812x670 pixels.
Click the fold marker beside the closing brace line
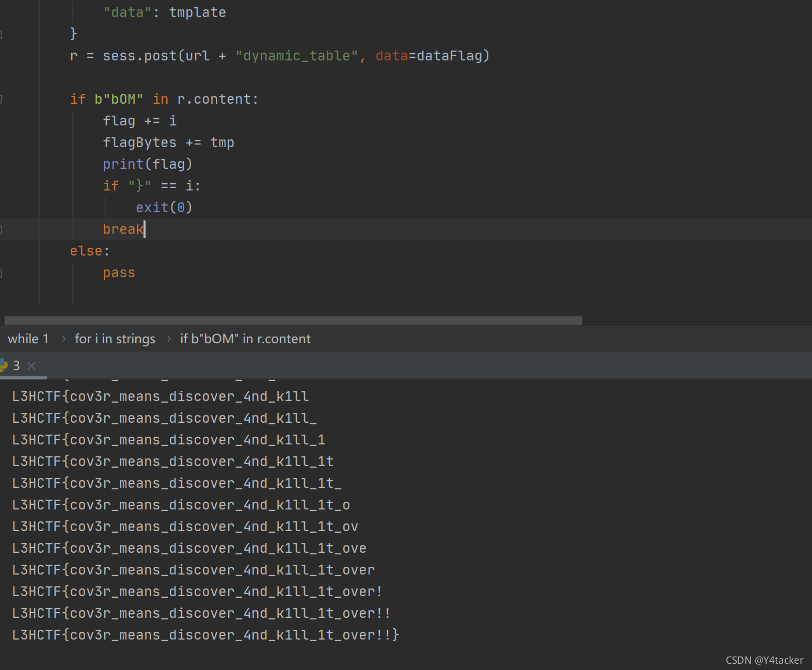click(x=1, y=34)
